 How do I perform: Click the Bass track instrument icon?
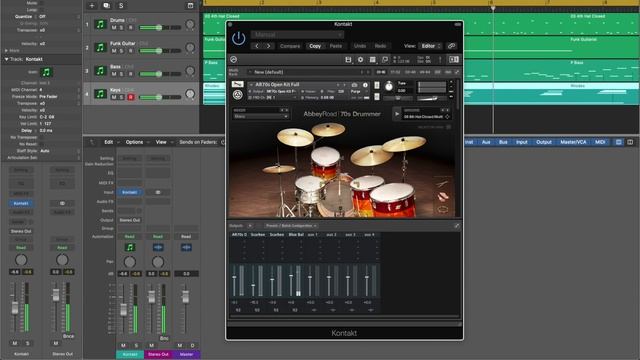(x=100, y=71)
